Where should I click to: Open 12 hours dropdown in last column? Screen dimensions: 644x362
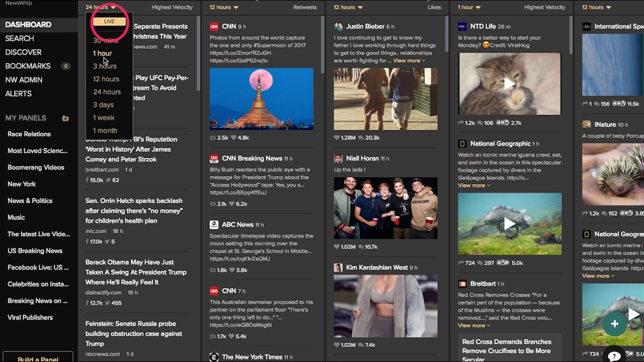coord(597,7)
